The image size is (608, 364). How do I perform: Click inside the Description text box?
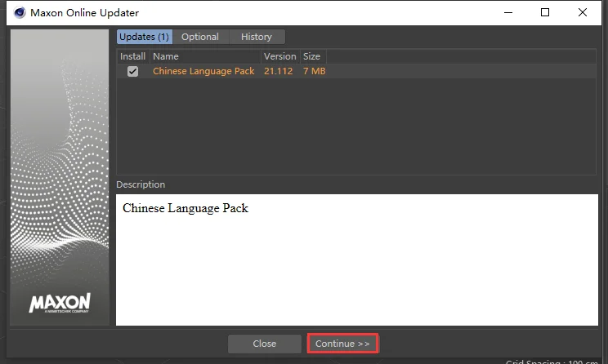point(357,260)
